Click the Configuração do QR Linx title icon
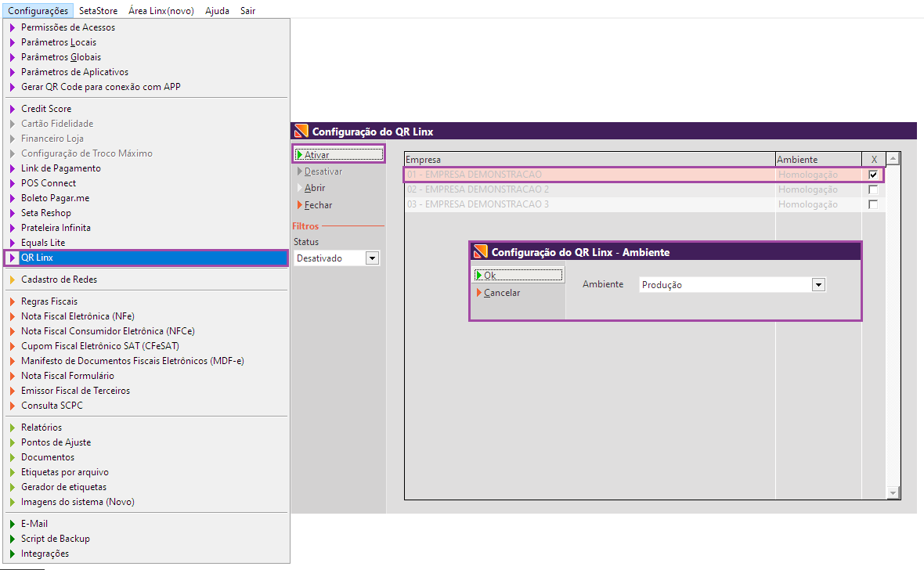 [x=301, y=131]
